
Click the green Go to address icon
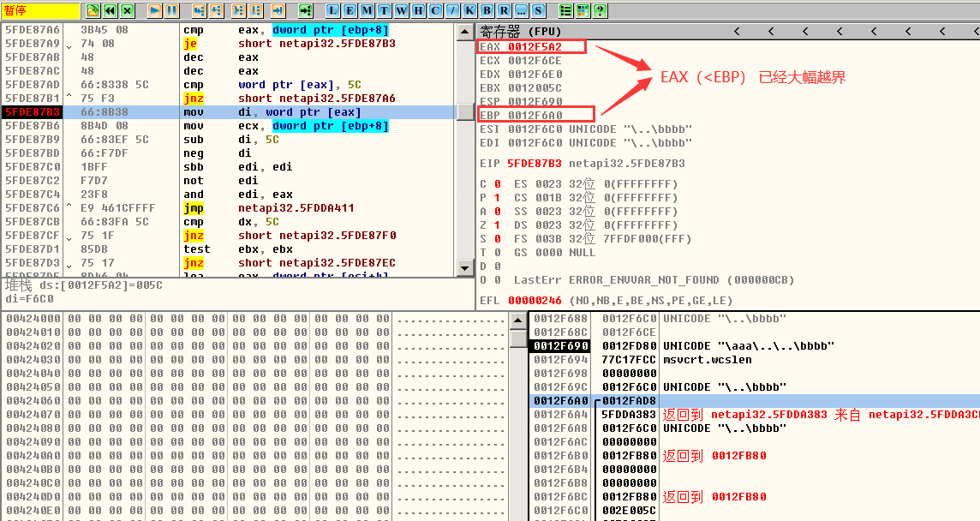tap(306, 10)
